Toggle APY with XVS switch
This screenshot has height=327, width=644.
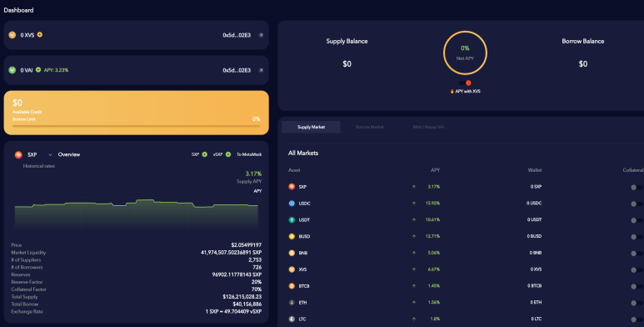click(x=466, y=83)
